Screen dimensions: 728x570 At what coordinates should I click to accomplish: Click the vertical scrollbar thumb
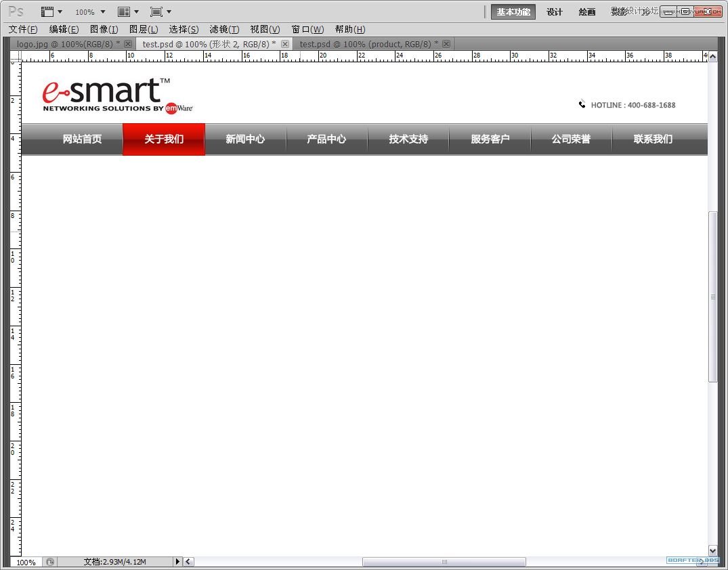click(713, 297)
